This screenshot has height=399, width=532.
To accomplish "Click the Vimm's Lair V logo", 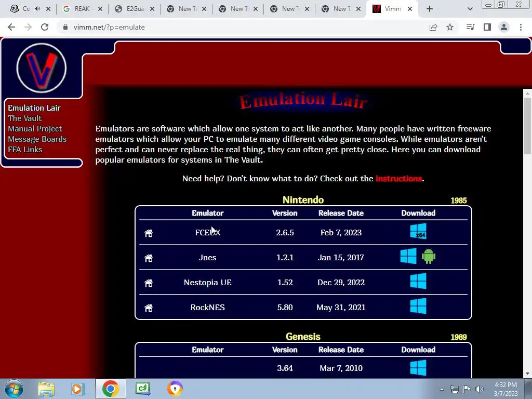I will point(42,68).
